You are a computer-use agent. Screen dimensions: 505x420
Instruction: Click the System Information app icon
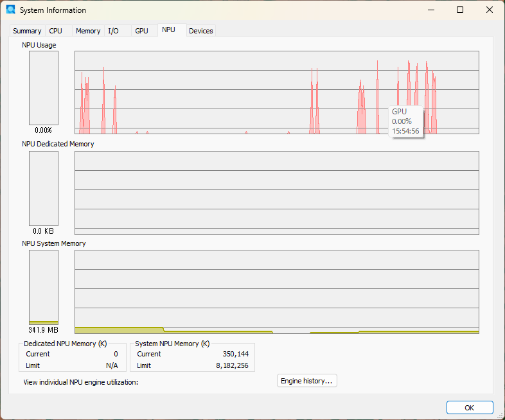pyautogui.click(x=11, y=10)
